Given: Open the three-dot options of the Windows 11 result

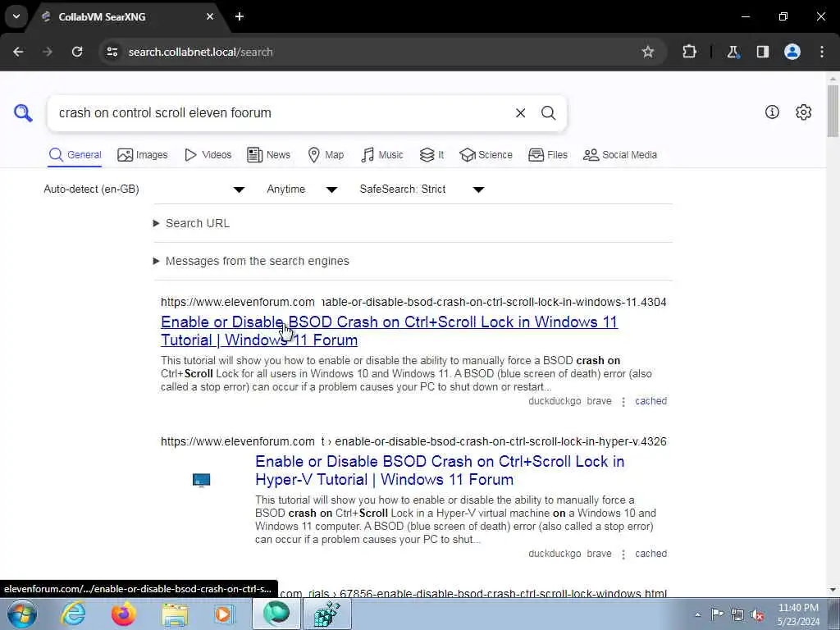Looking at the screenshot, I should pyautogui.click(x=623, y=401).
